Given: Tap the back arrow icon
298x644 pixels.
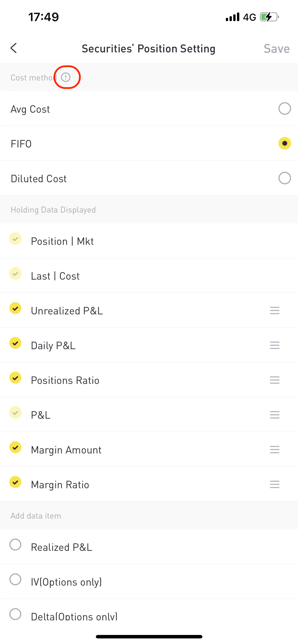Looking at the screenshot, I should (14, 48).
